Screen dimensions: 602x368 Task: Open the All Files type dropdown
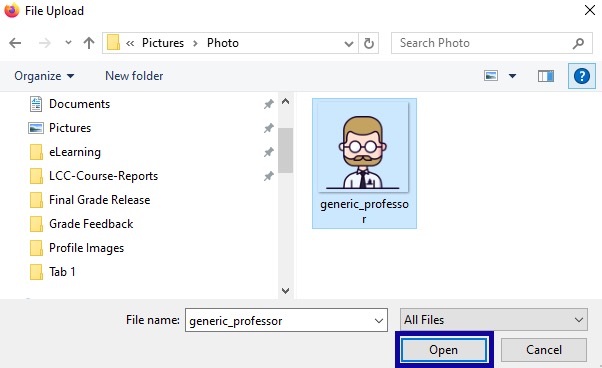tap(493, 320)
